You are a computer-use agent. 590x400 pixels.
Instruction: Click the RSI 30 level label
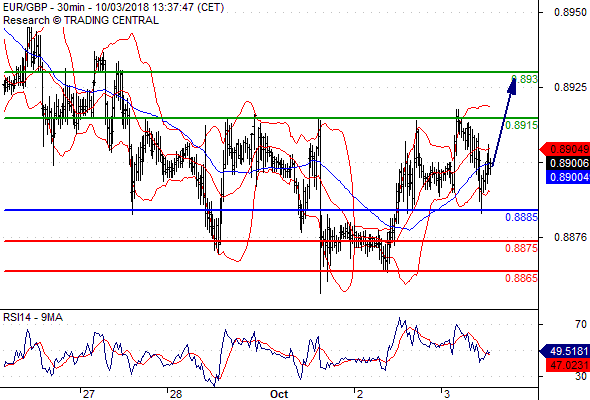[581, 376]
